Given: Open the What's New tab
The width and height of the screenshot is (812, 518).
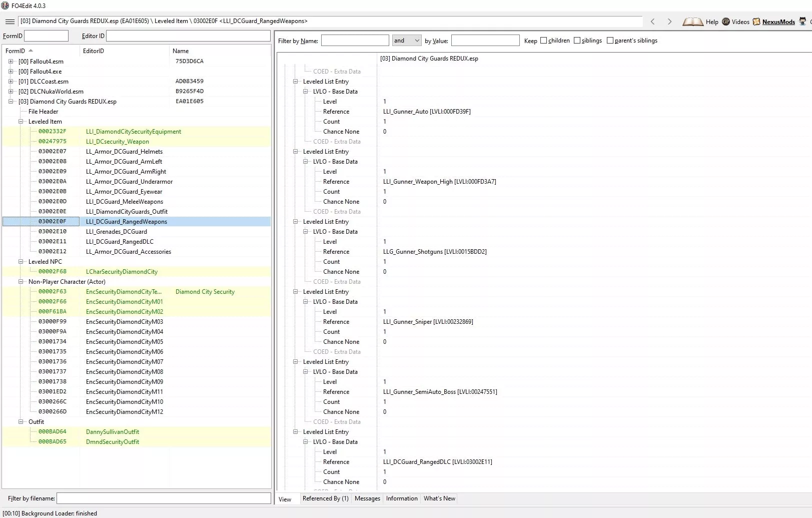Looking at the screenshot, I should [x=439, y=498].
